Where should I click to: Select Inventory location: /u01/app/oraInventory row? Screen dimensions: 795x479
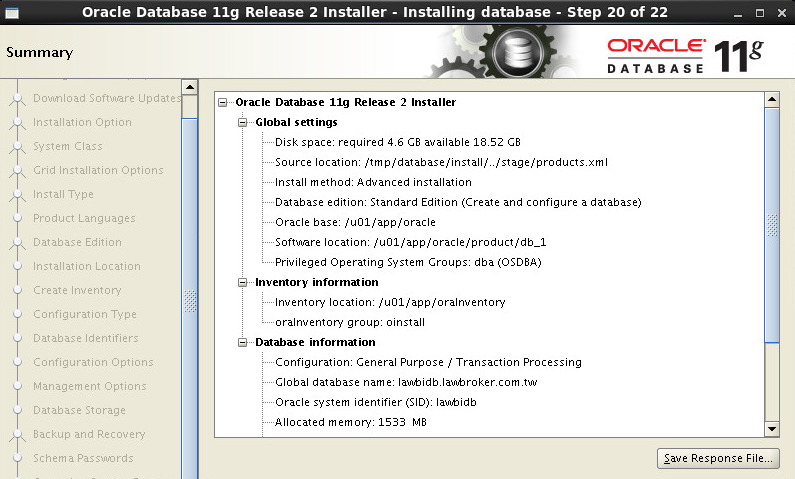coord(390,303)
